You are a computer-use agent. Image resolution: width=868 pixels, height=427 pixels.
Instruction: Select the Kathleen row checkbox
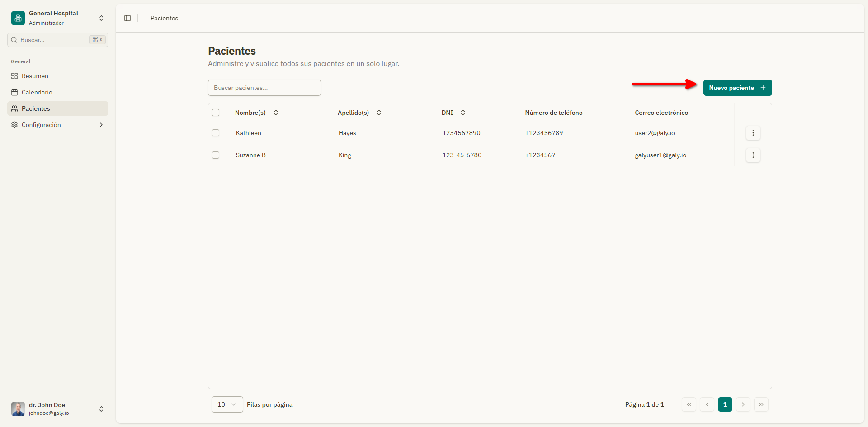[x=216, y=133]
